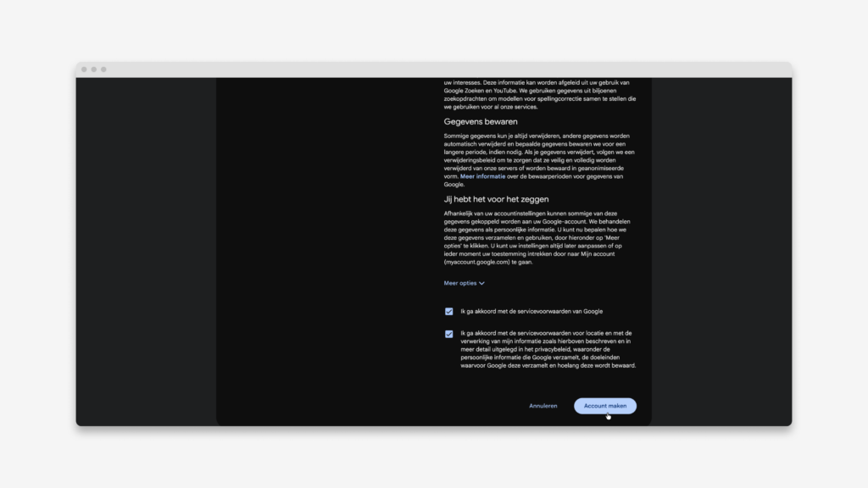Click the gray window title bar
Screen dimensions: 868x488
(x=434, y=69)
